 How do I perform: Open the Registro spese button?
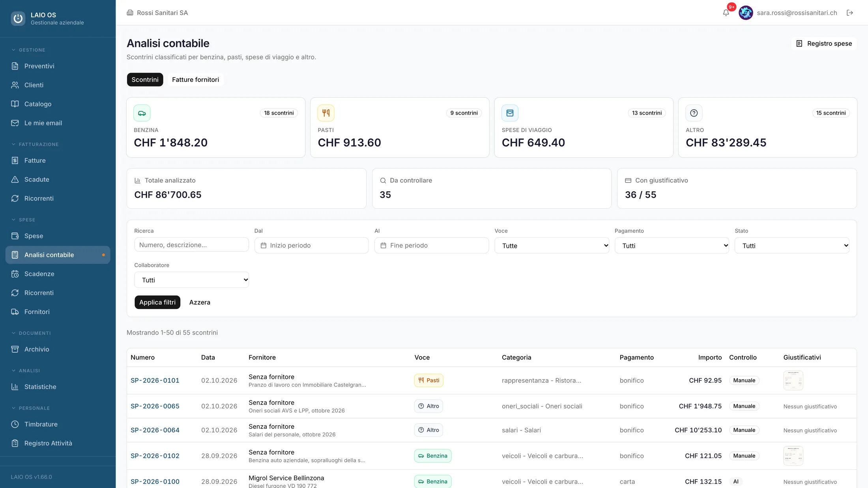pos(824,43)
